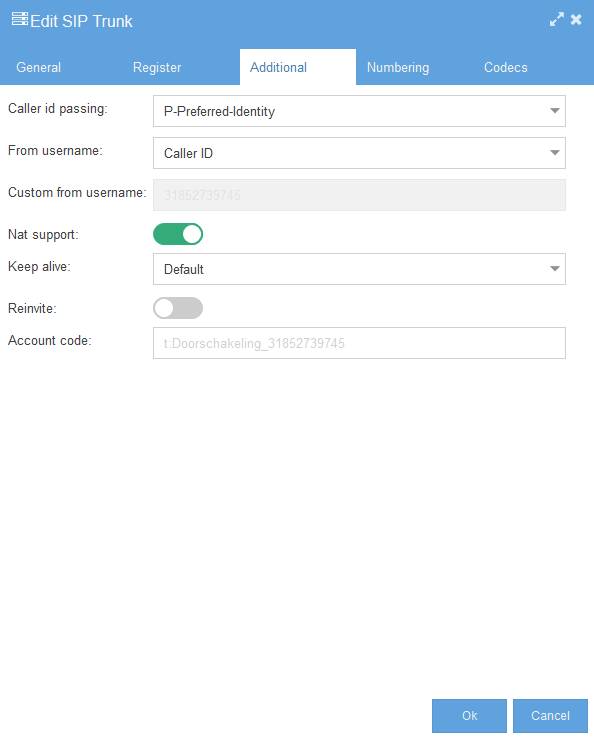
Task: Expand the dialog with the maximize arrows icon
Action: [x=556, y=19]
